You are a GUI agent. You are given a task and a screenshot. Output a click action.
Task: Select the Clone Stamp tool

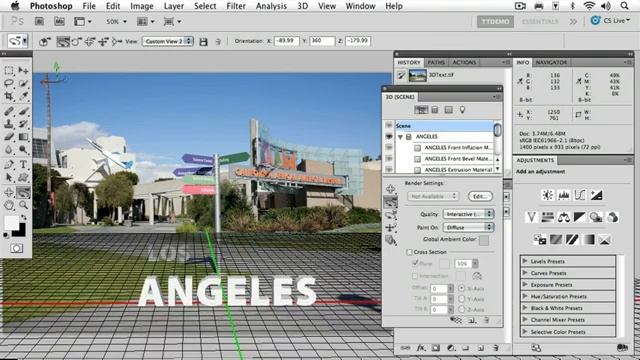coord(9,124)
